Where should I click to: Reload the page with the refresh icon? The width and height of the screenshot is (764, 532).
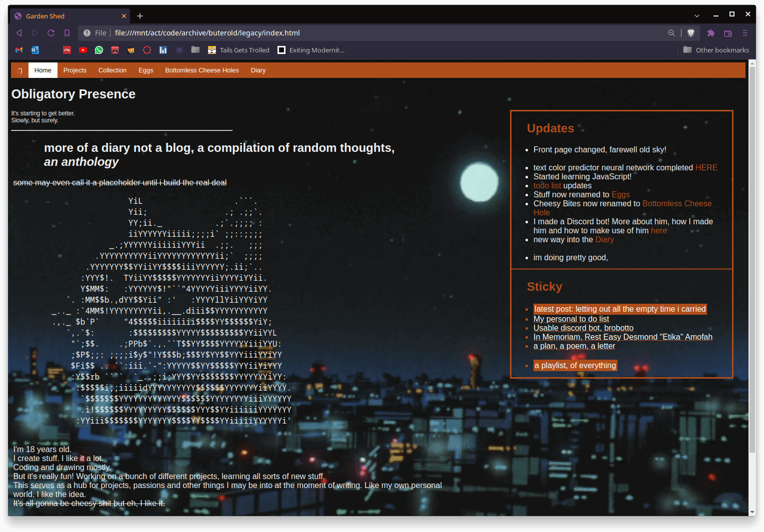pyautogui.click(x=51, y=33)
